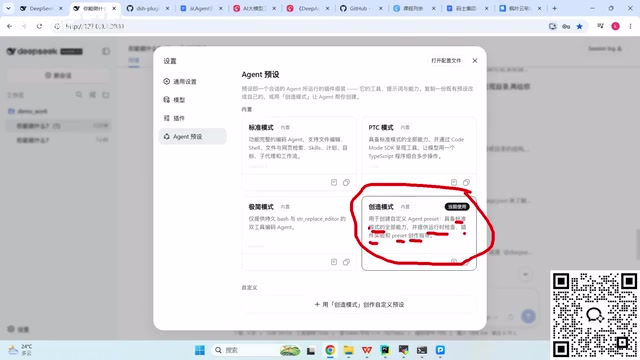640x360 pixels.
Task: Select Agent 预设 in settings sidebar
Action: [x=192, y=136]
